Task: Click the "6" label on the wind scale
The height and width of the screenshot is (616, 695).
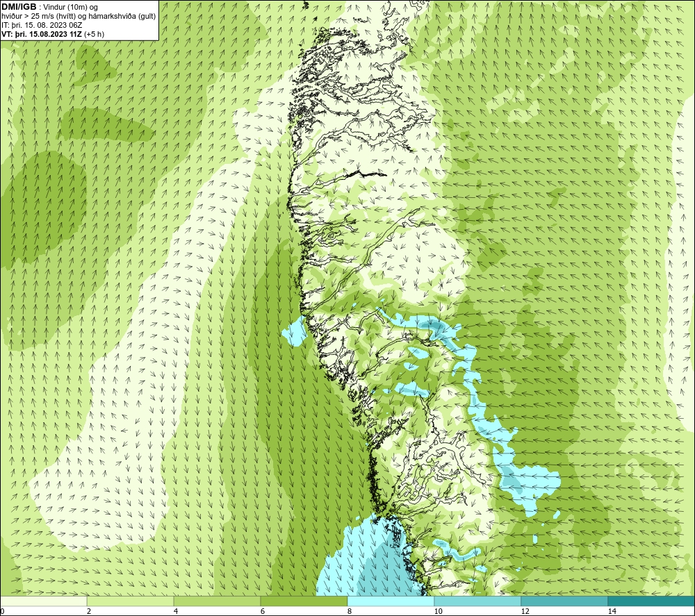Action: (x=263, y=612)
